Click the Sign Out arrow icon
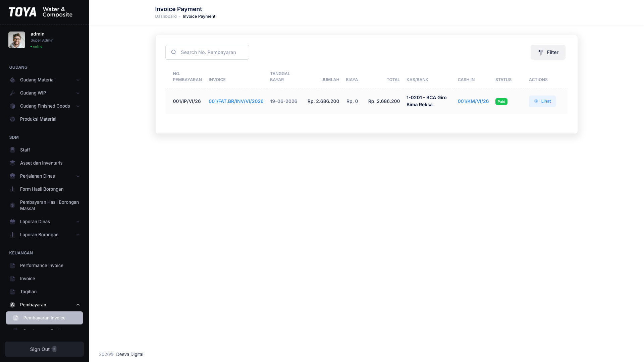This screenshot has height=362, width=644. 54,349
